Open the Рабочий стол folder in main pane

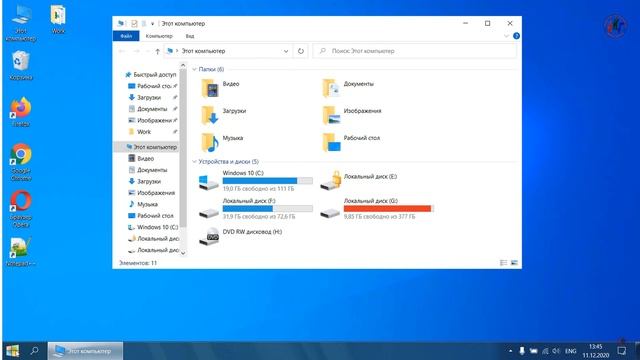(x=351, y=142)
